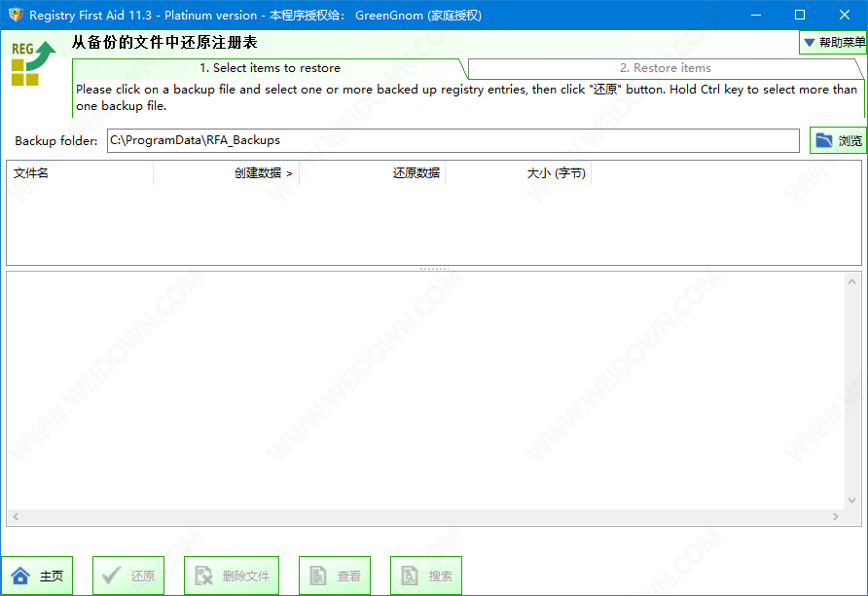This screenshot has width=868, height=596.
Task: Click the 浏览 browse button
Action: tap(838, 140)
